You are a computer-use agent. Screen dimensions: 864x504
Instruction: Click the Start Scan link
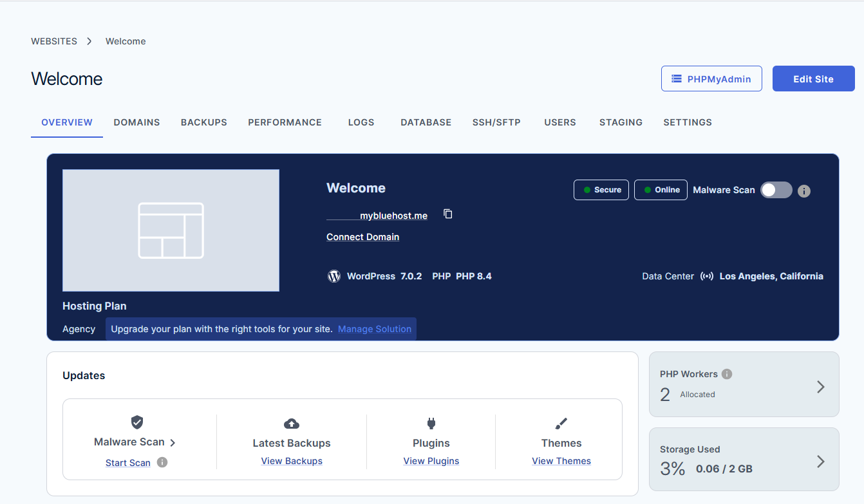128,463
